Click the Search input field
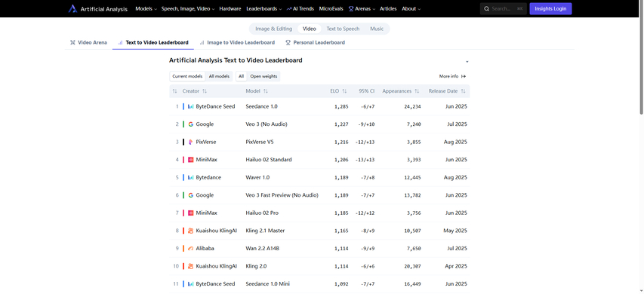Screen dimensions: 644x294 pyautogui.click(x=503, y=8)
